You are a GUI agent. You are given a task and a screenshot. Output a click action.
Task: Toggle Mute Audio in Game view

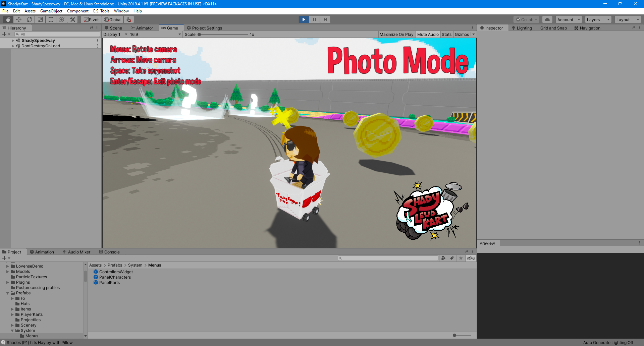click(428, 35)
